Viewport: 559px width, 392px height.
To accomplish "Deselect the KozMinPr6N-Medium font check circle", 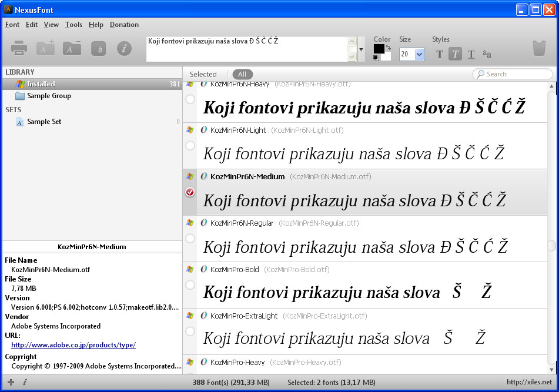I will coord(190,192).
